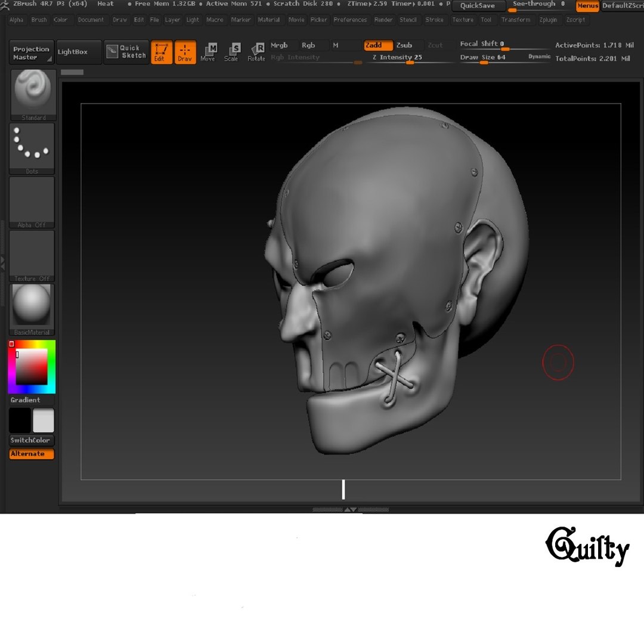
Task: Open the Dots stroke type selector
Action: [32, 148]
